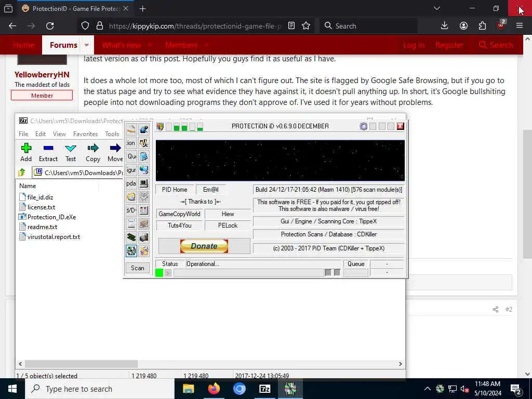
Task: Click the gear settings icon in Protection ID
Action: [363, 127]
